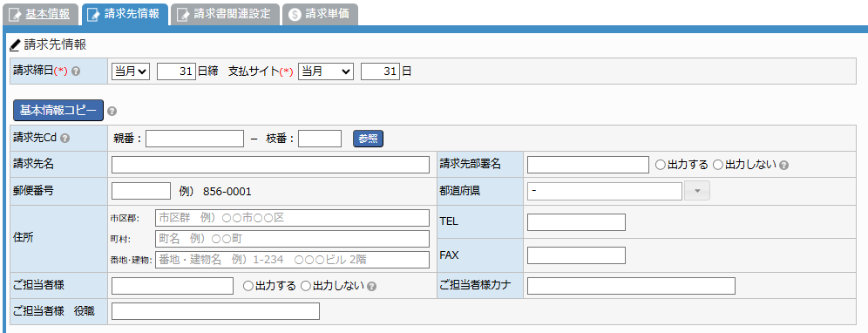
Task: Click the example text 856-0001
Action: click(227, 192)
